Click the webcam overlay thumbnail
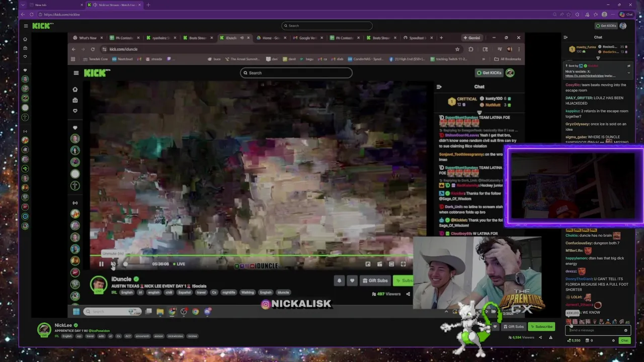 (x=573, y=186)
